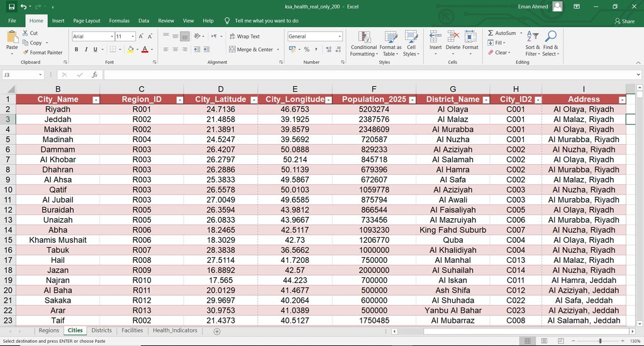
Task: Open the Page Layout ribbon tab
Action: point(87,21)
